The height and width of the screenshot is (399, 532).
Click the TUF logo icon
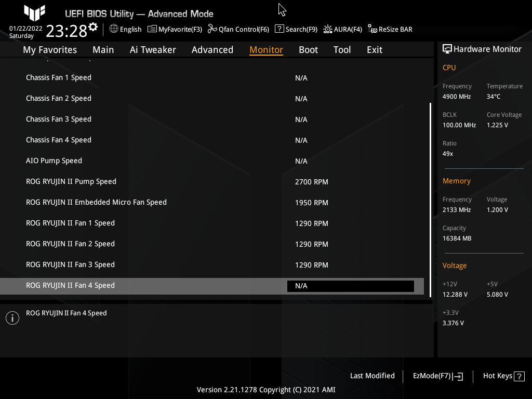pyautogui.click(x=35, y=12)
